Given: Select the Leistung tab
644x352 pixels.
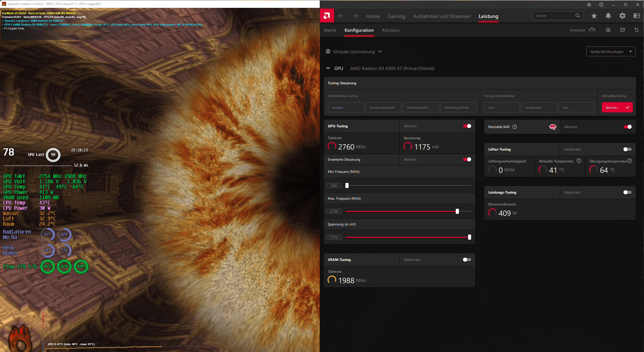Looking at the screenshot, I should 488,16.
